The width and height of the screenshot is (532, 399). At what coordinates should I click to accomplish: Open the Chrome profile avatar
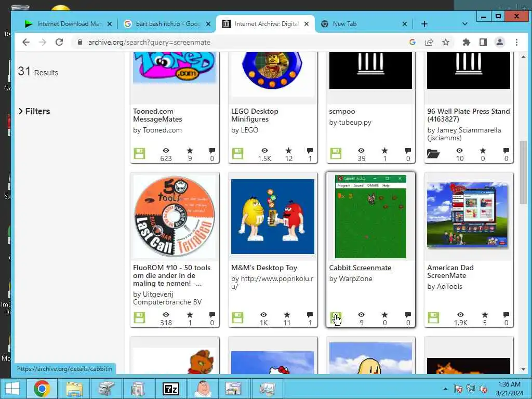500,42
